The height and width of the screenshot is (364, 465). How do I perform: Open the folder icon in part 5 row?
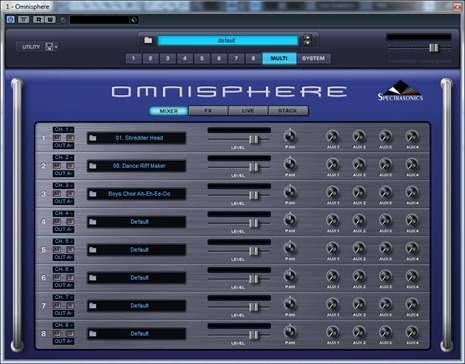click(93, 250)
